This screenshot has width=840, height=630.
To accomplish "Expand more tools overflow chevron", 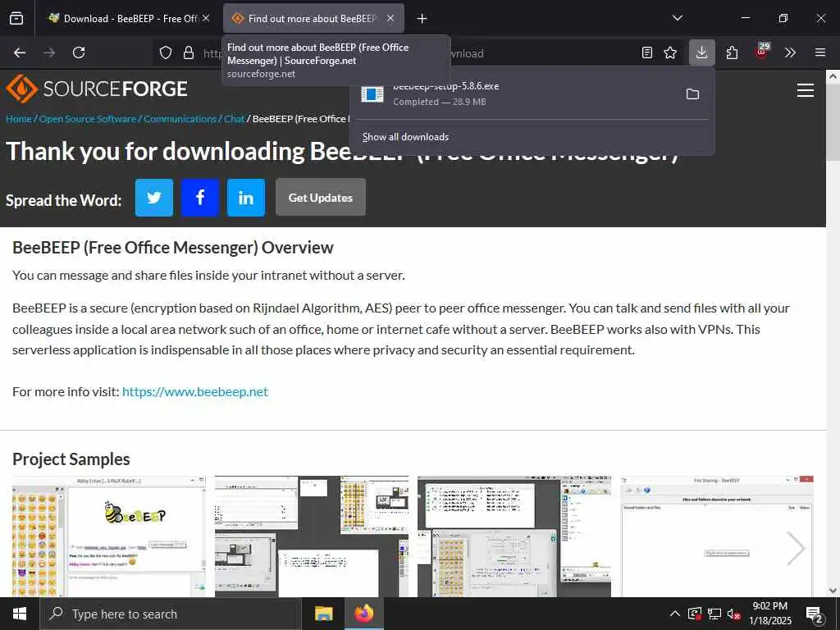I will (x=790, y=52).
